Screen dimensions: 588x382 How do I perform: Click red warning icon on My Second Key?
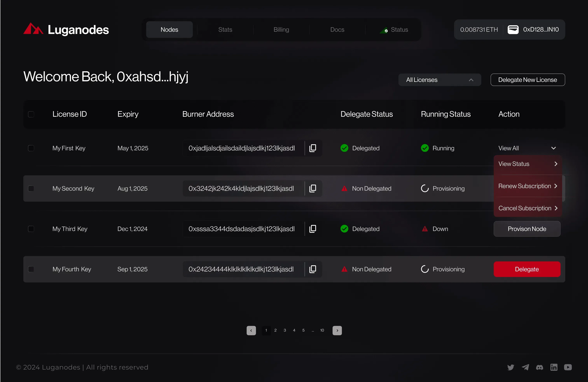click(x=344, y=188)
